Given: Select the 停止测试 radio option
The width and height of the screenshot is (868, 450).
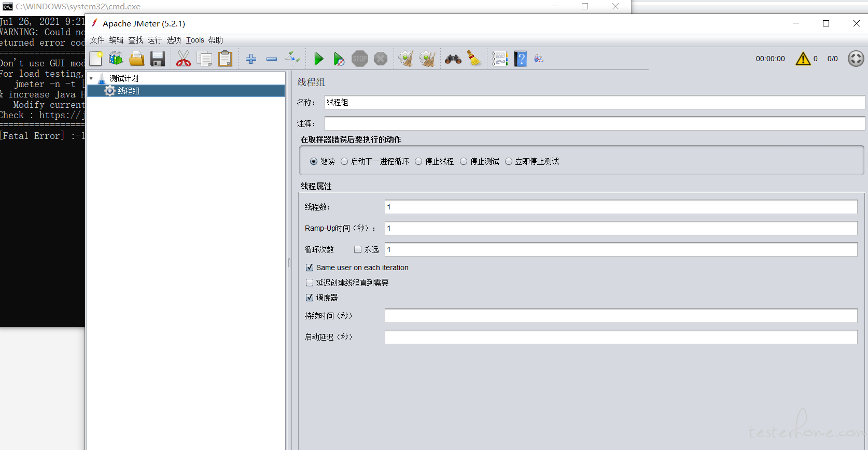Looking at the screenshot, I should pyautogui.click(x=464, y=161).
